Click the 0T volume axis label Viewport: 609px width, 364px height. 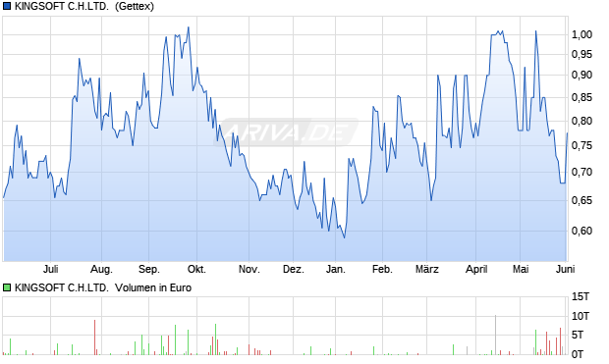[578, 354]
